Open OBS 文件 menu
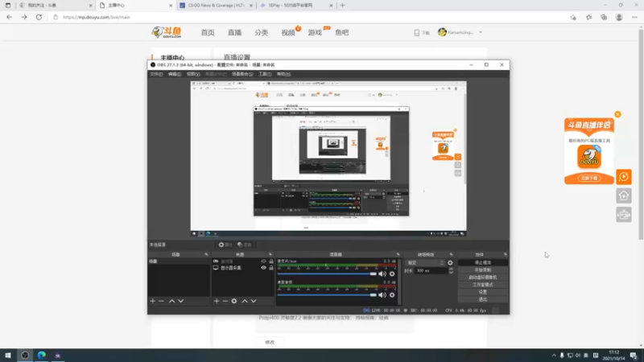The width and height of the screenshot is (644, 362). 156,74
